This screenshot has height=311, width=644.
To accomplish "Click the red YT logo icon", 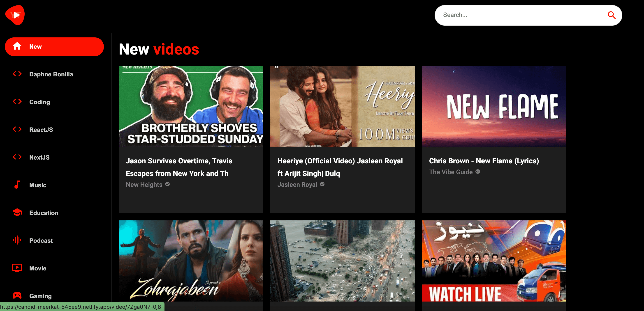I will click(15, 15).
